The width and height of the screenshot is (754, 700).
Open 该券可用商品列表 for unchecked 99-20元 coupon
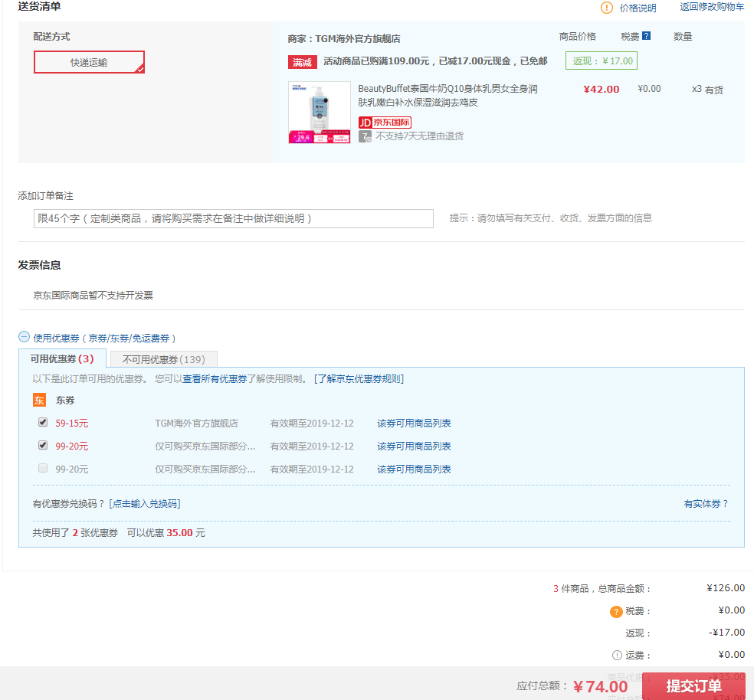point(414,469)
